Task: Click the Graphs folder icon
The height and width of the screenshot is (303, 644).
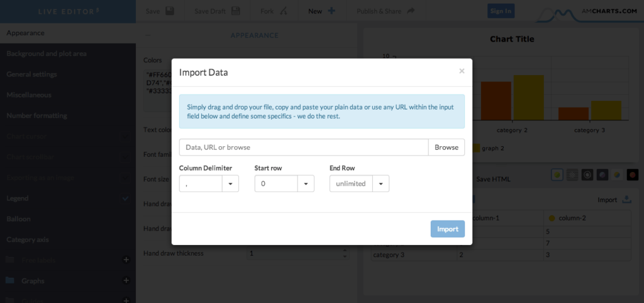Action: click(x=10, y=280)
